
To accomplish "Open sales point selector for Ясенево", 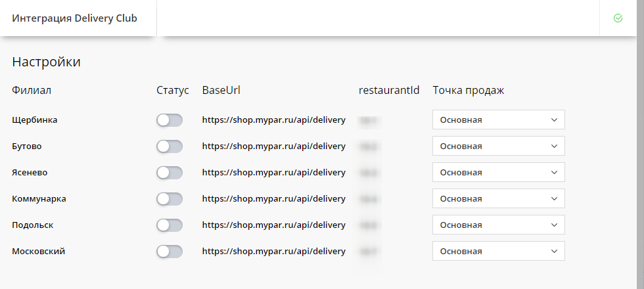I will [x=498, y=173].
